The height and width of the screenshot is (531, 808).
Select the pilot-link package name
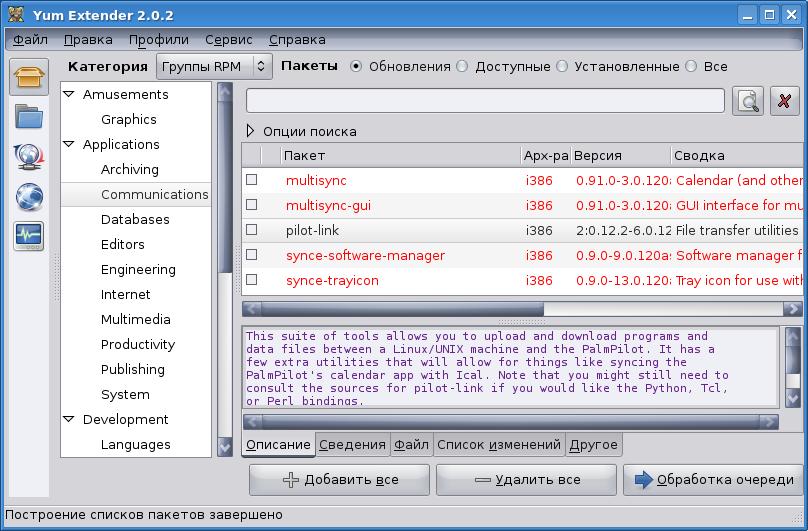point(312,230)
